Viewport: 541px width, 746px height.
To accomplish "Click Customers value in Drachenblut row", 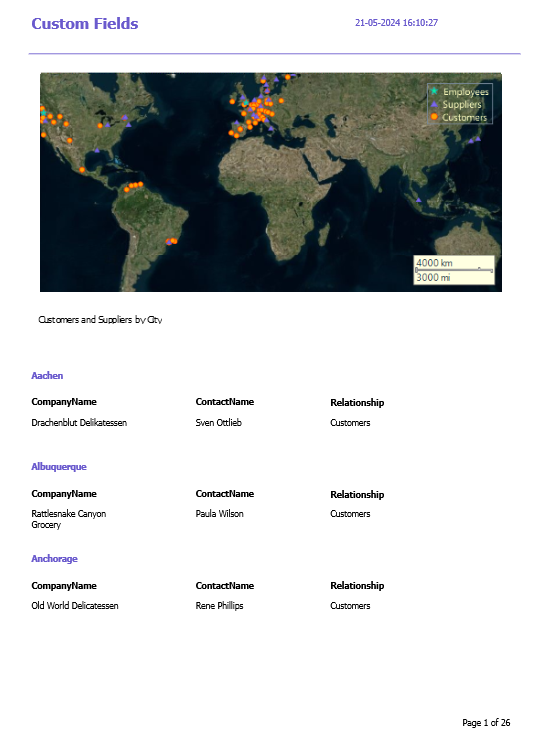I will point(350,422).
